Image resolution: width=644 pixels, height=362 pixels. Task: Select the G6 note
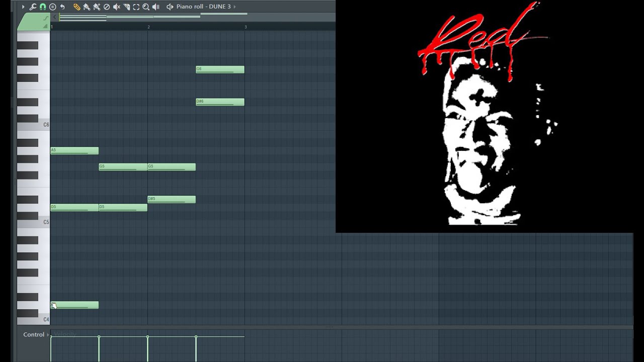[x=220, y=69]
